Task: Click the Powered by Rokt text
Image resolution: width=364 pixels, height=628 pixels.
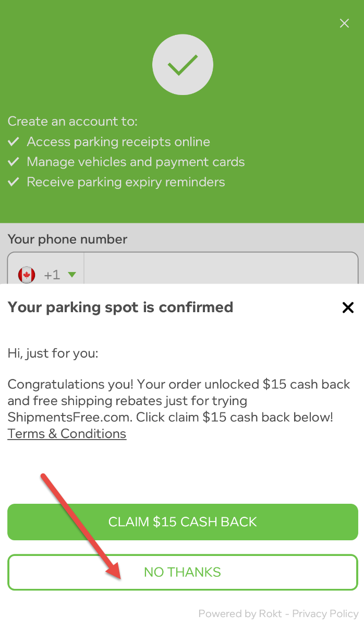Action: [x=240, y=614]
